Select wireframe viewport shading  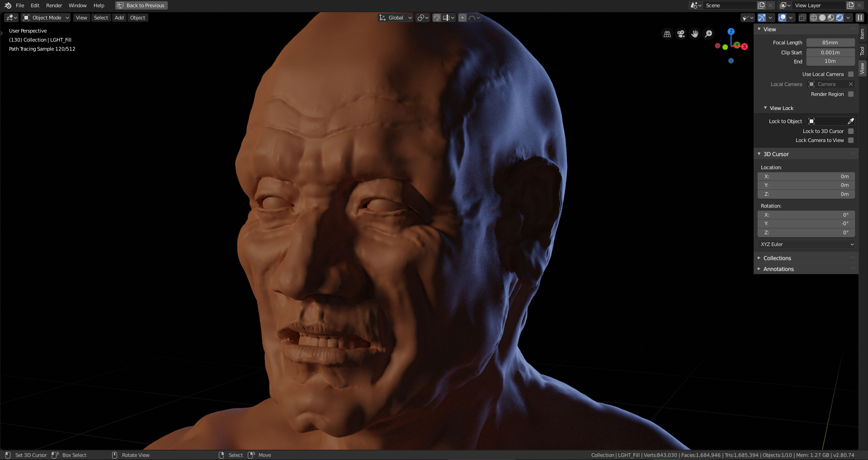814,18
